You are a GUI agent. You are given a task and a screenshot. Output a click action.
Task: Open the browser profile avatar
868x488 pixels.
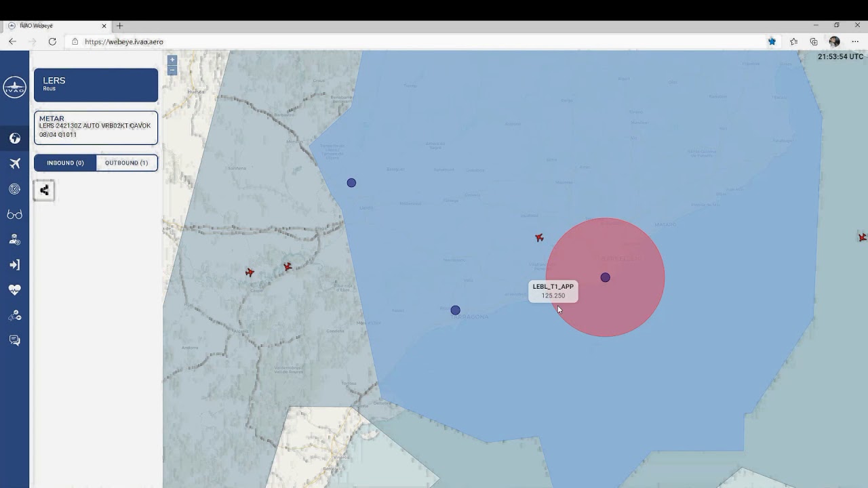point(834,41)
